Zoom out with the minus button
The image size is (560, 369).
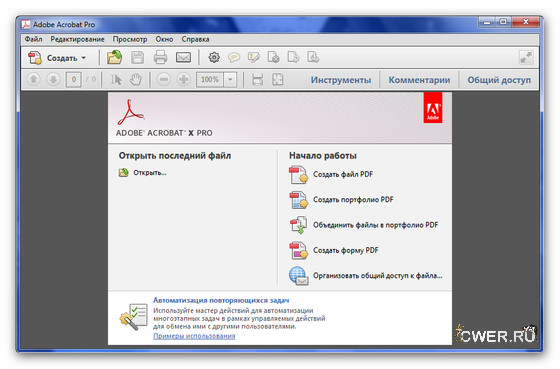point(164,79)
